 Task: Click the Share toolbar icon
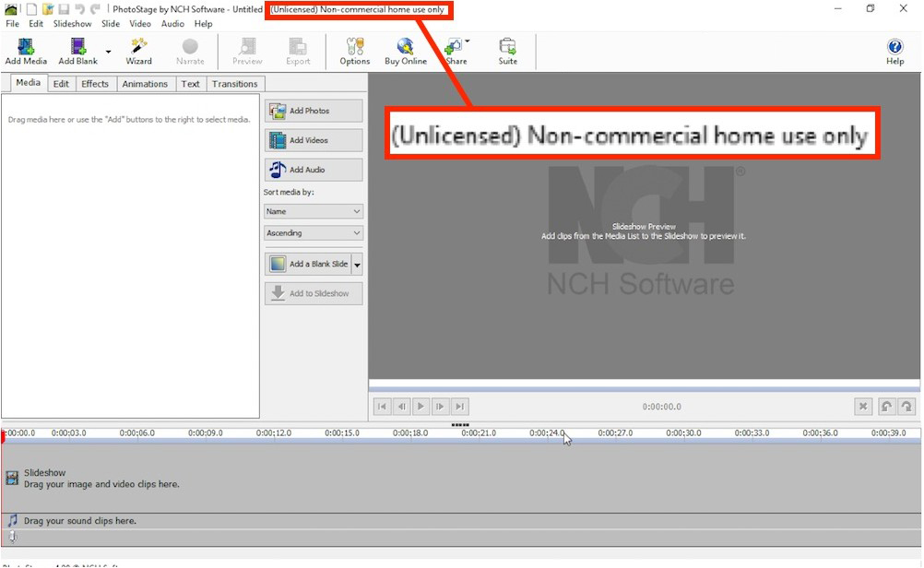(x=456, y=52)
